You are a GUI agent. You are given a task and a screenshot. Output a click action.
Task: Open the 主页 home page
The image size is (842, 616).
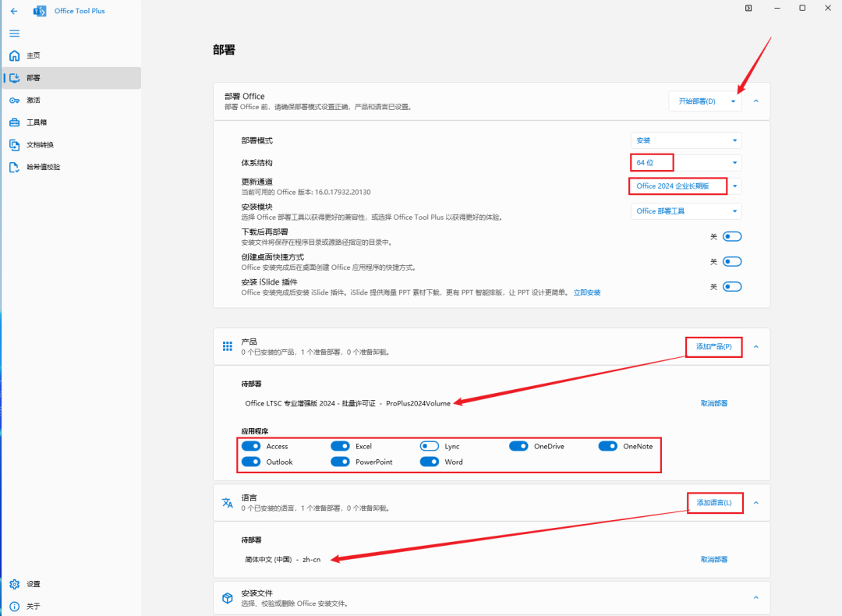click(x=33, y=56)
